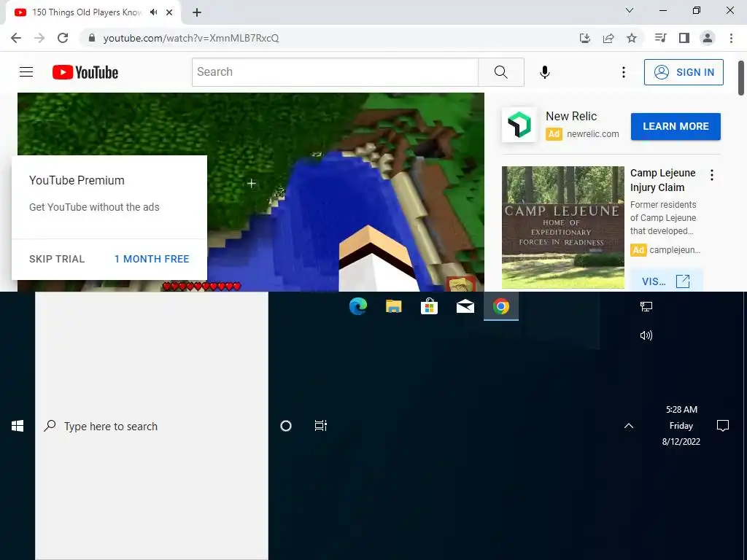Close the YouTube tab
The width and height of the screenshot is (747, 560).
click(x=169, y=12)
